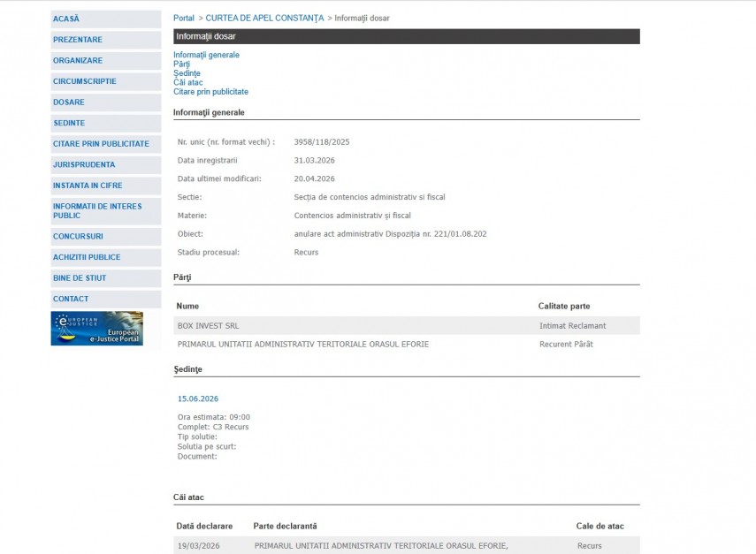The height and width of the screenshot is (554, 756).
Task: Click the CONTACT menu item
Action: click(71, 299)
